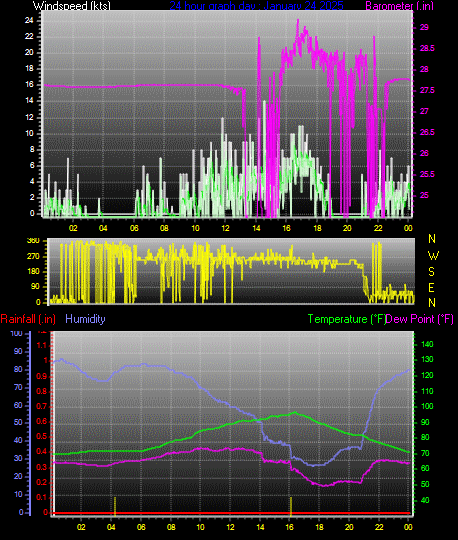Screen dimensions: 458x540
Task: Click the 0.5 value on red rainfall axis
Action: pyautogui.click(x=42, y=437)
